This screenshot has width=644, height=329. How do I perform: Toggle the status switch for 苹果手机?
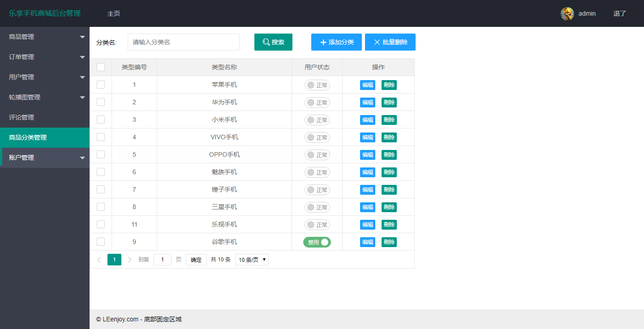click(317, 85)
